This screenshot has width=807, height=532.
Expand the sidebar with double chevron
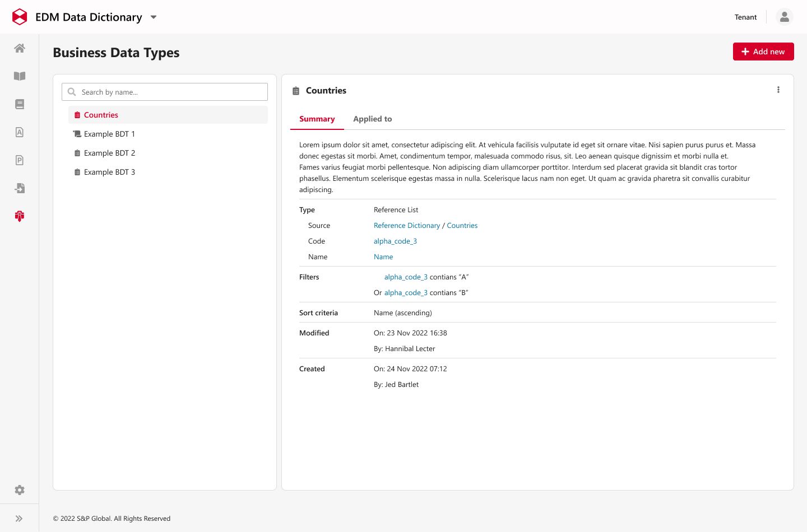[x=19, y=519]
